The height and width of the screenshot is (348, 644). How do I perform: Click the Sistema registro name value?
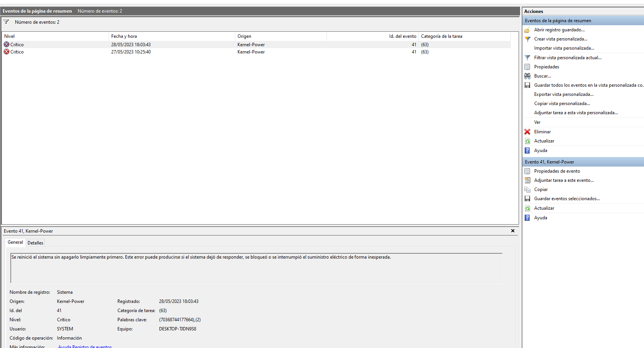(65, 292)
